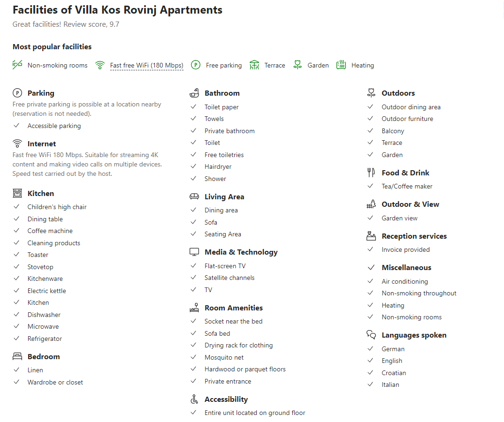
Task: Click the checkmark next to Air conditioning
Action: click(x=370, y=281)
